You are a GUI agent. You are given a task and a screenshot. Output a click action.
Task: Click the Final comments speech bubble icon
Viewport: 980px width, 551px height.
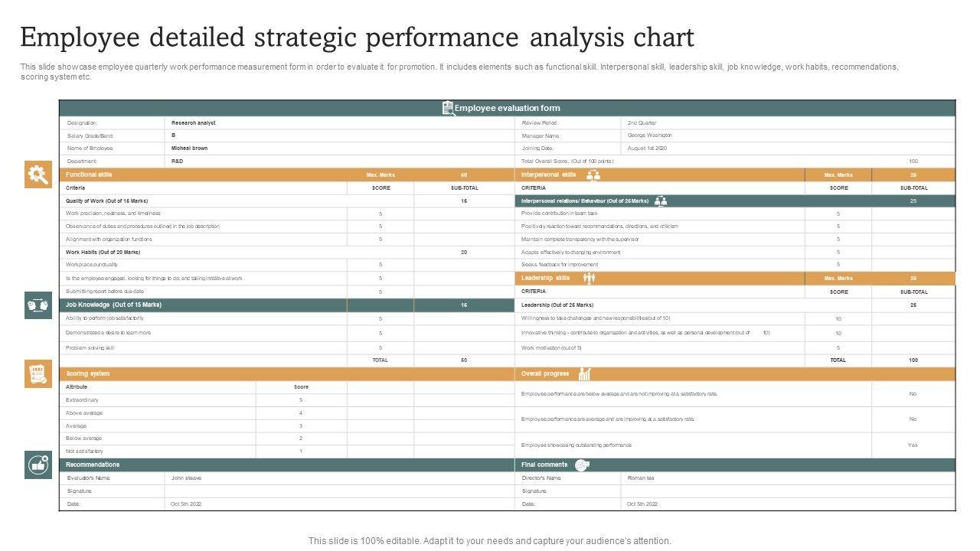click(x=582, y=465)
